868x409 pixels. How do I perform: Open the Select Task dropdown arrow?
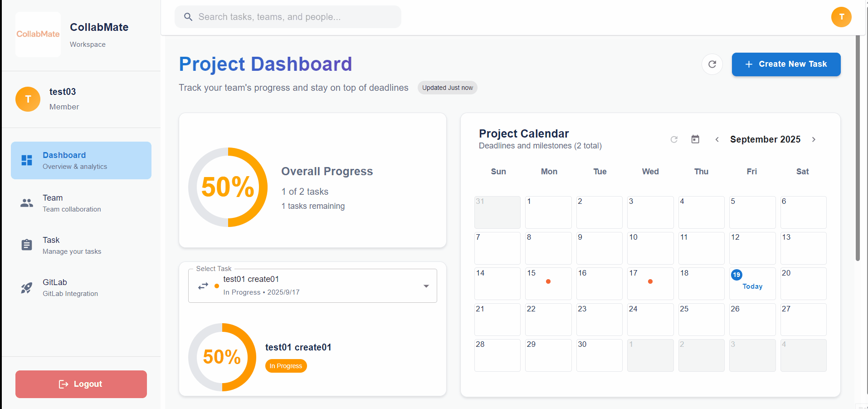pyautogui.click(x=426, y=286)
